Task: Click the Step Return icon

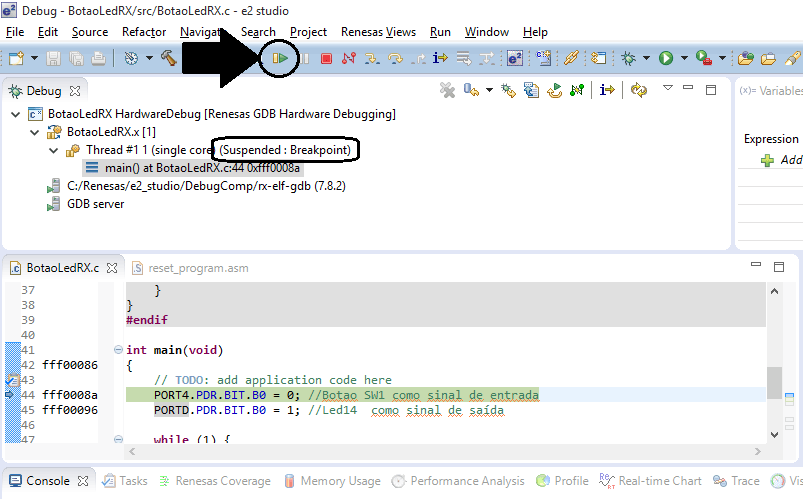Action: pos(418,58)
